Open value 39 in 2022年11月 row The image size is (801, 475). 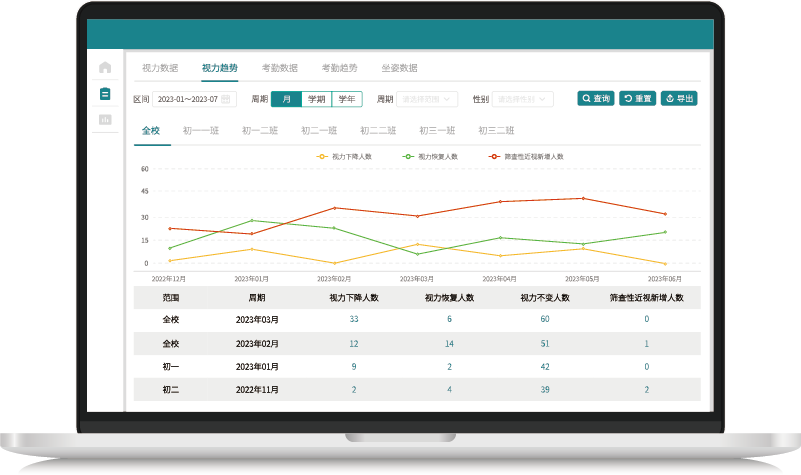(545, 390)
